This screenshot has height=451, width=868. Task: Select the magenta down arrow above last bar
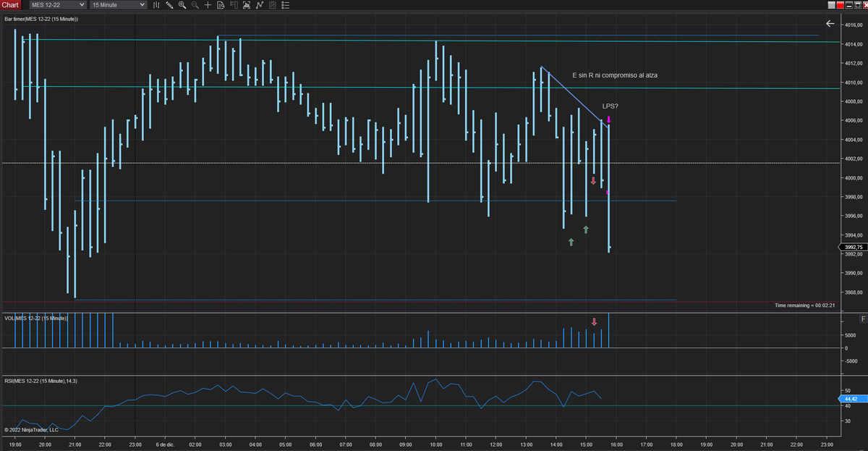pos(608,119)
